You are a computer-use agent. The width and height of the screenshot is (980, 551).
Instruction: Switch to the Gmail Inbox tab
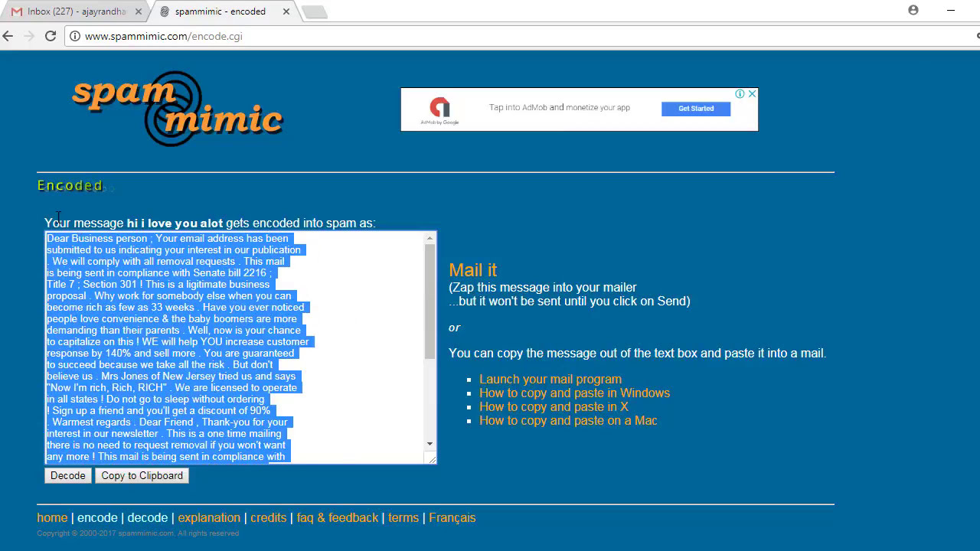(x=75, y=11)
